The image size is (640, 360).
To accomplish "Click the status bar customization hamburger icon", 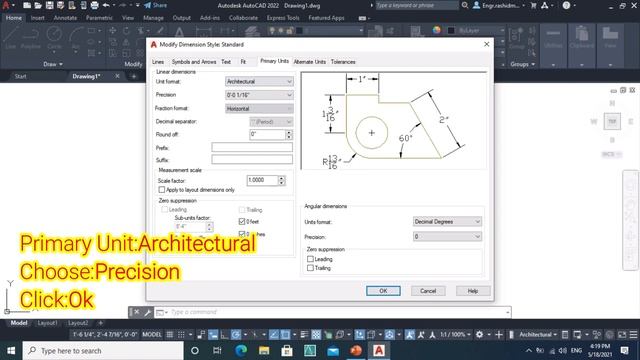I will pyautogui.click(x=633, y=335).
